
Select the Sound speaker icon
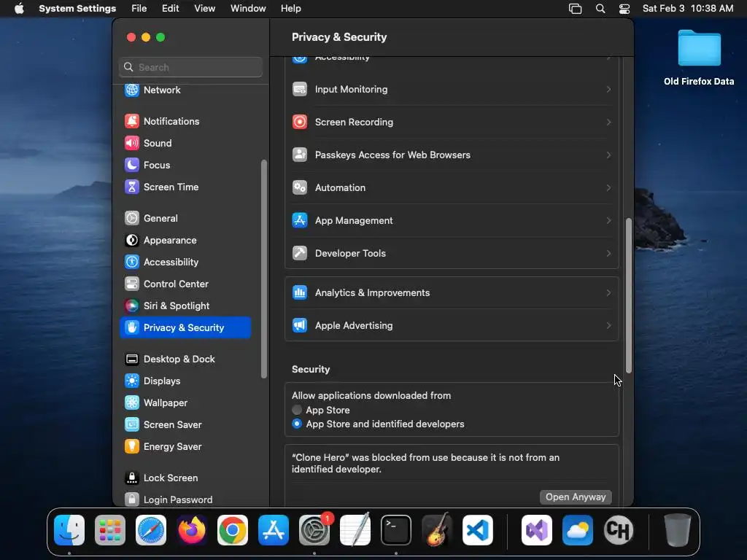tap(132, 143)
